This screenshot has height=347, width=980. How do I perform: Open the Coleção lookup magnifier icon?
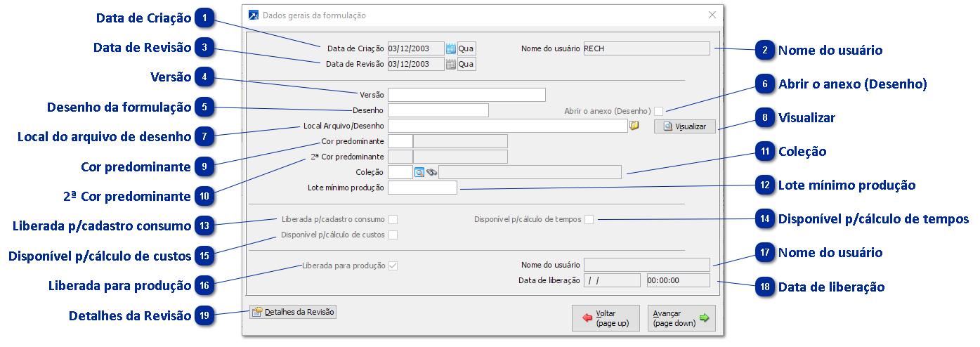point(419,172)
